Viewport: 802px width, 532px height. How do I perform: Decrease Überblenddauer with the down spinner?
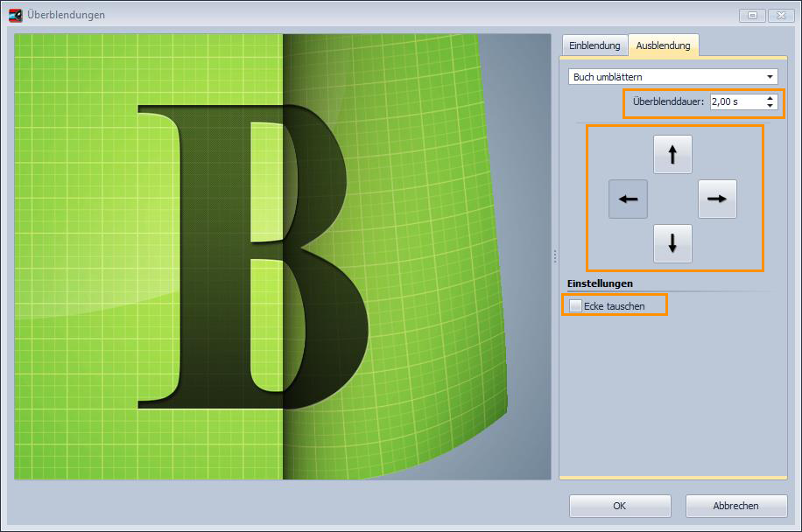(770, 106)
